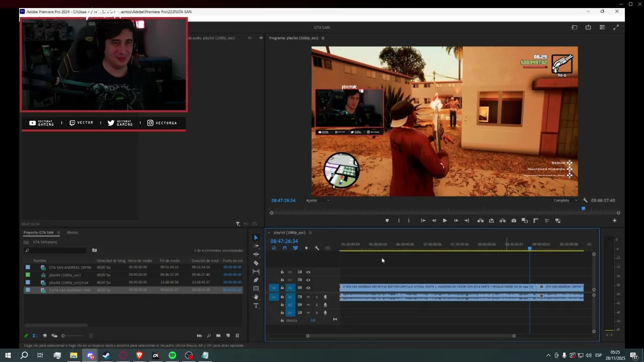Mute audio track A1

[308, 297]
